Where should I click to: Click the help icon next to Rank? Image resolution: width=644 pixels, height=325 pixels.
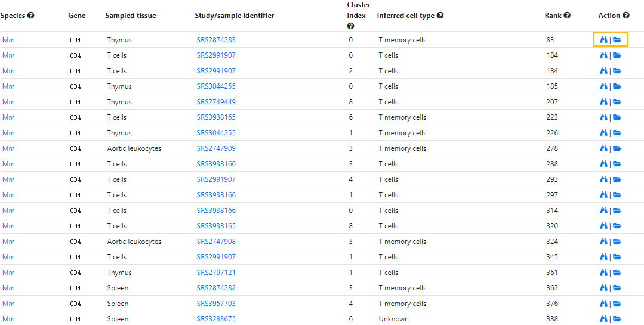[567, 16]
